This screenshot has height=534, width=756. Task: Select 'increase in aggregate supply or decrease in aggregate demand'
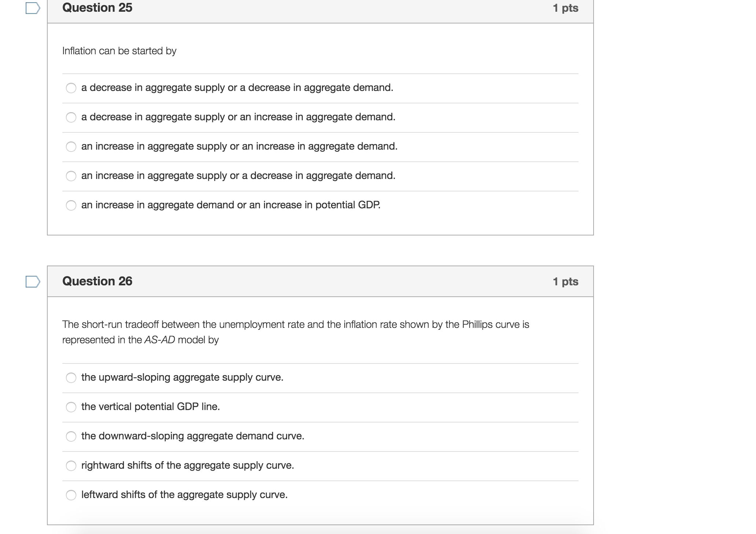point(71,176)
